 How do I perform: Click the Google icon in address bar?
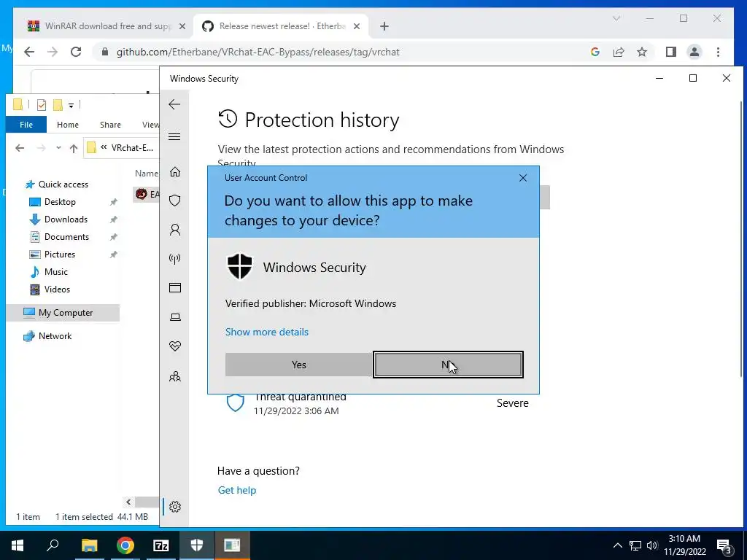pos(595,52)
